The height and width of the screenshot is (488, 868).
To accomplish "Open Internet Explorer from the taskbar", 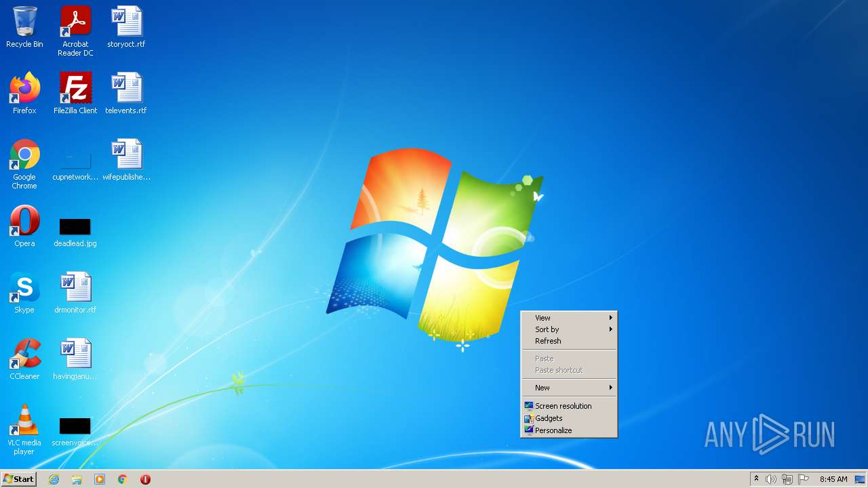I will [54, 479].
